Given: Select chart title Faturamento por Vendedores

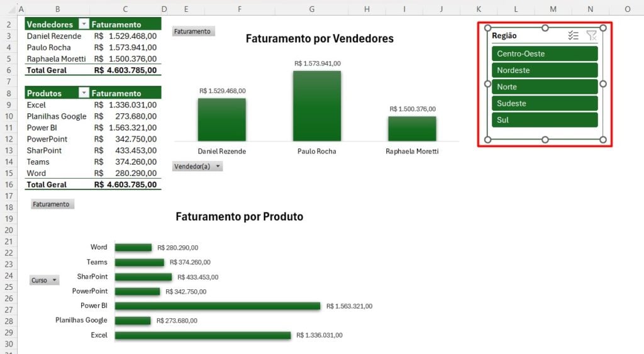Looking at the screenshot, I should [x=319, y=38].
